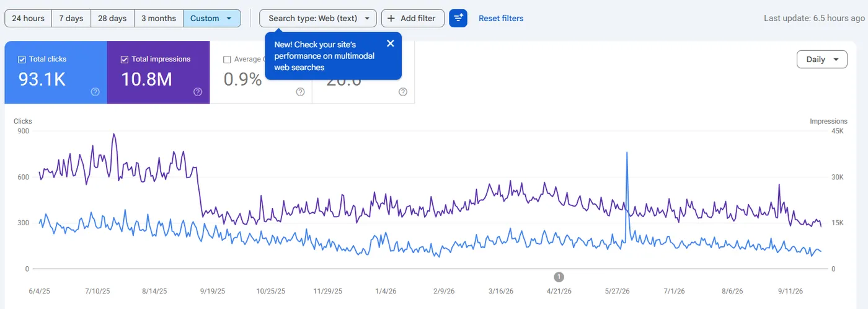
Task: Click the 93.1K total clicks value
Action: (x=42, y=79)
